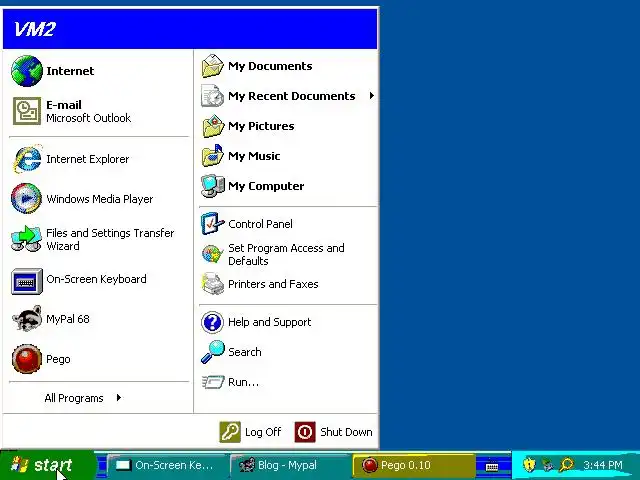The image size is (640, 480).
Task: Open the My Computer icon
Action: (213, 186)
